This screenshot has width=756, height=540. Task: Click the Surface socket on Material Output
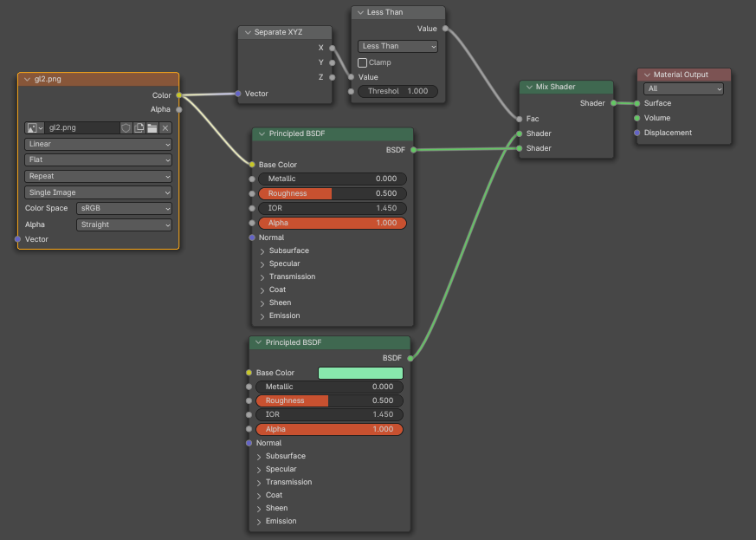click(x=636, y=103)
